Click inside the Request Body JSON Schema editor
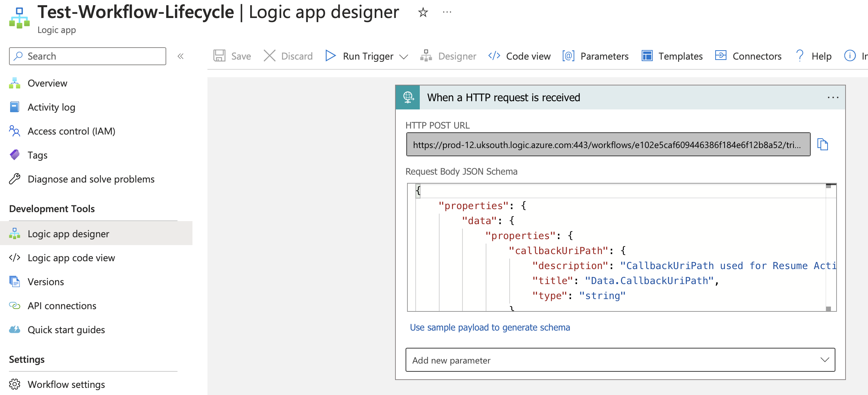868x395 pixels. 622,247
